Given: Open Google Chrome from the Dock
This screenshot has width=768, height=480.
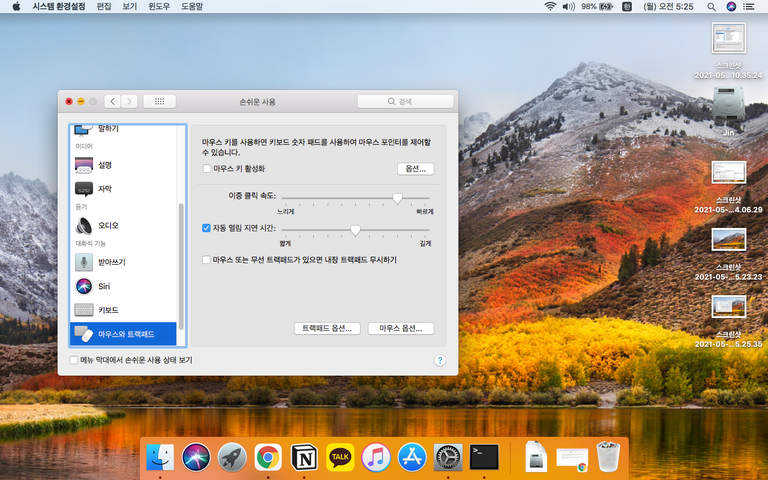Looking at the screenshot, I should [x=268, y=457].
